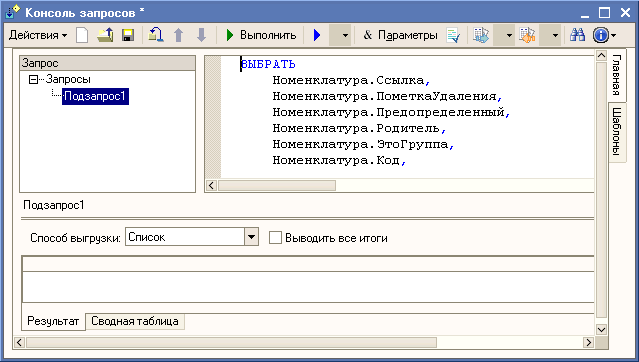Click the Список input field
The height and width of the screenshot is (362, 639).
pyautogui.click(x=185, y=237)
